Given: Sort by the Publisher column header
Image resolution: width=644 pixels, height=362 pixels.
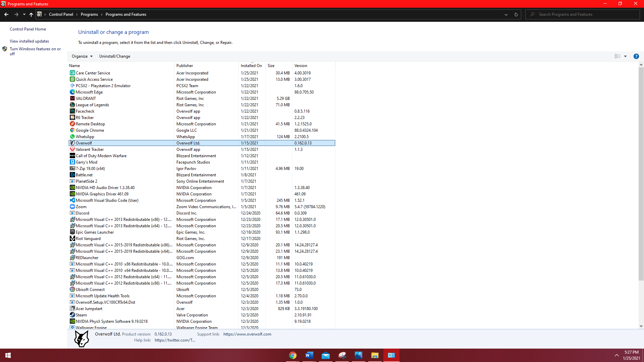Looking at the screenshot, I should [207, 66].
